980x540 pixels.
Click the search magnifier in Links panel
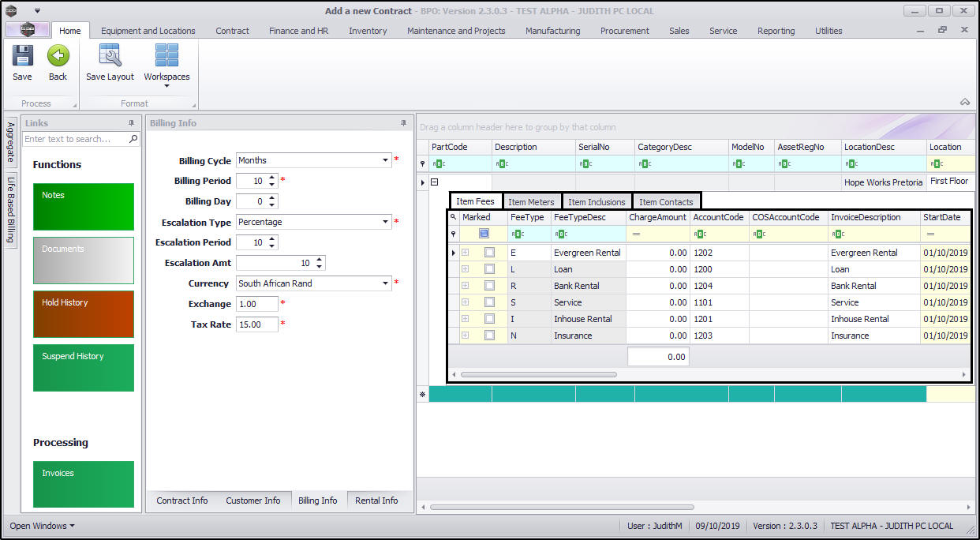point(133,139)
